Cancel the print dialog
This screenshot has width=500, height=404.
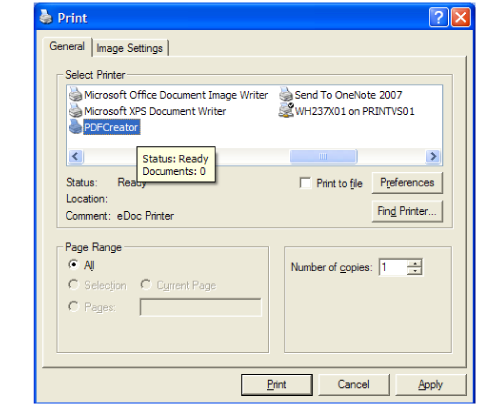[354, 385]
